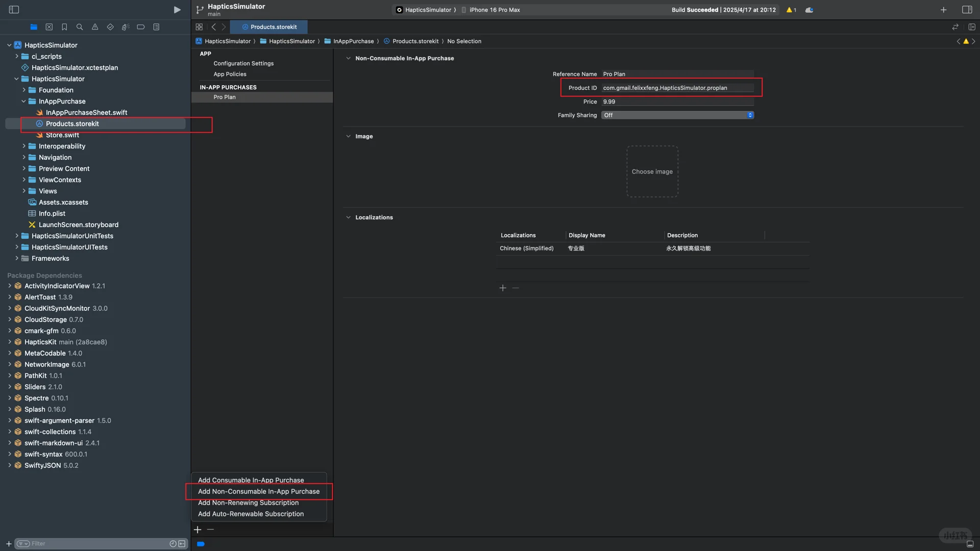Run the app with the Play button

tap(177, 10)
